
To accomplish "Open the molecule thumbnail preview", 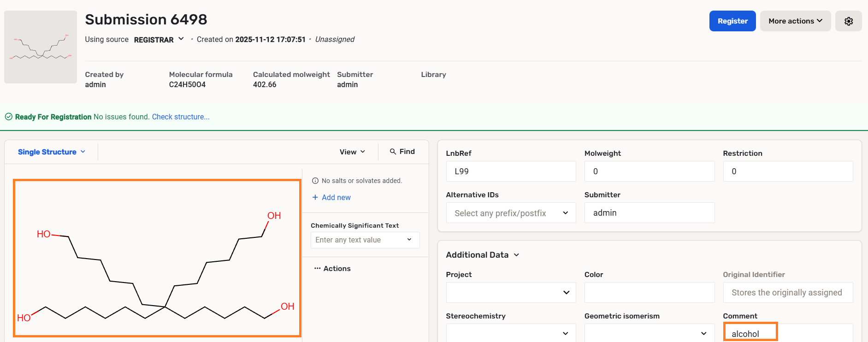I will coord(41,47).
